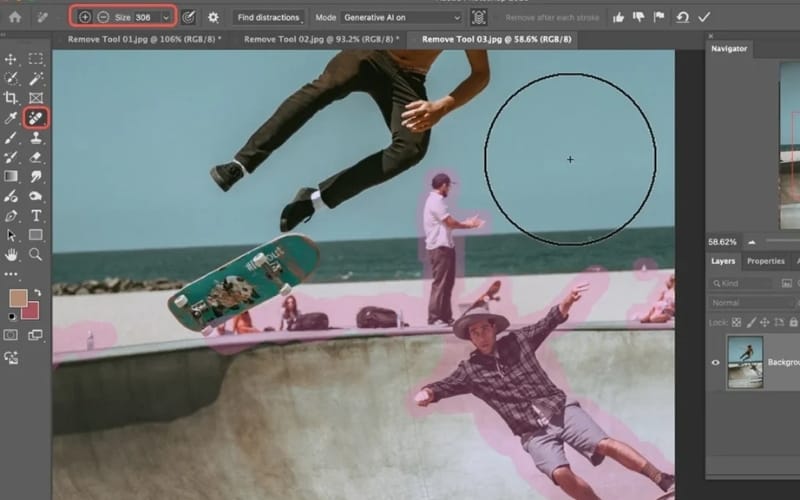Image resolution: width=800 pixels, height=500 pixels.
Task: Toggle lock position icon in Layers
Action: (765, 322)
